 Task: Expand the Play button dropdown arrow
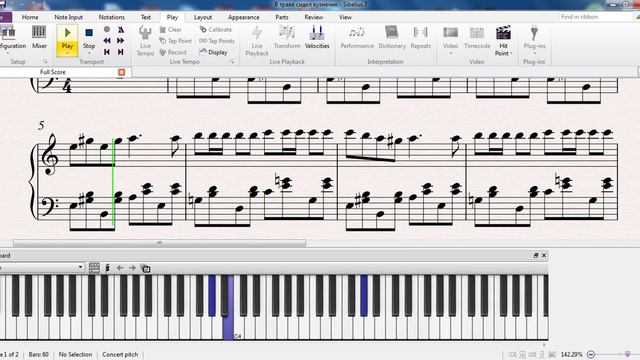pyautogui.click(x=67, y=53)
